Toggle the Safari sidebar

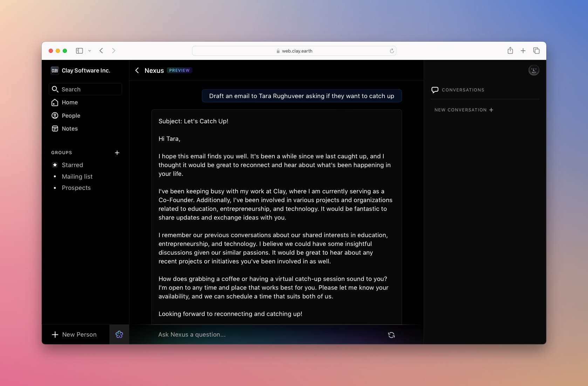(x=80, y=51)
